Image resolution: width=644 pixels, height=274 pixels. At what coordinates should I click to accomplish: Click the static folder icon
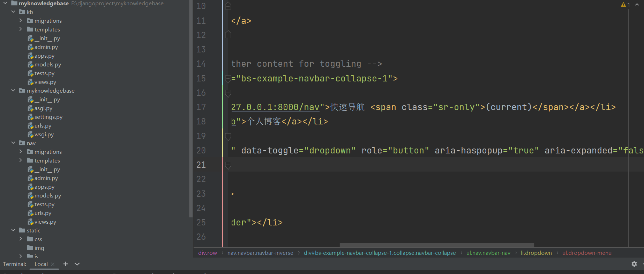pos(22,230)
